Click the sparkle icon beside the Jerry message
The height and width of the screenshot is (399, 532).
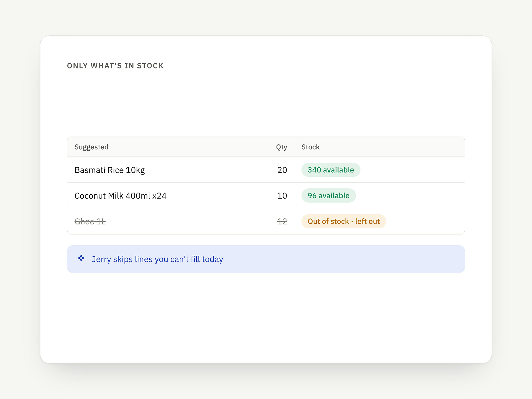[81, 258]
